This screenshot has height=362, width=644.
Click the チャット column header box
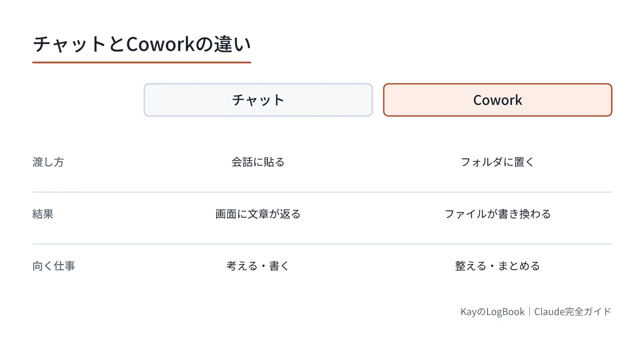tap(258, 100)
